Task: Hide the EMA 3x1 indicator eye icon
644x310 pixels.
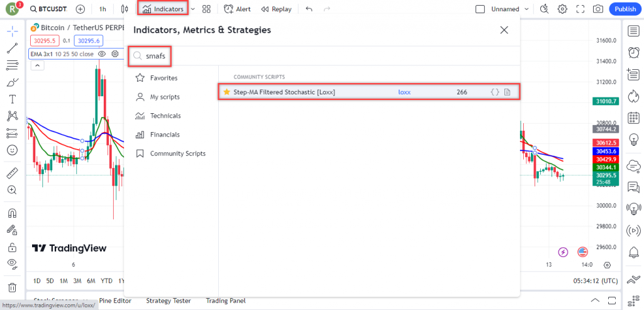Action: tap(102, 54)
